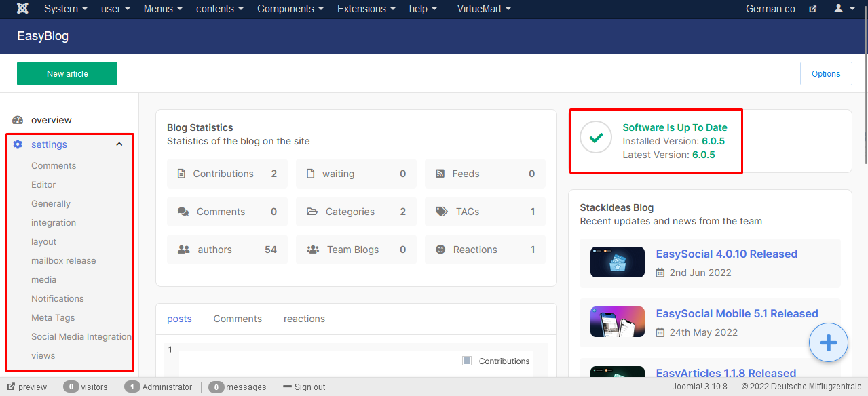Click the settings gear icon
Screen dimensions: 868x396
point(18,144)
